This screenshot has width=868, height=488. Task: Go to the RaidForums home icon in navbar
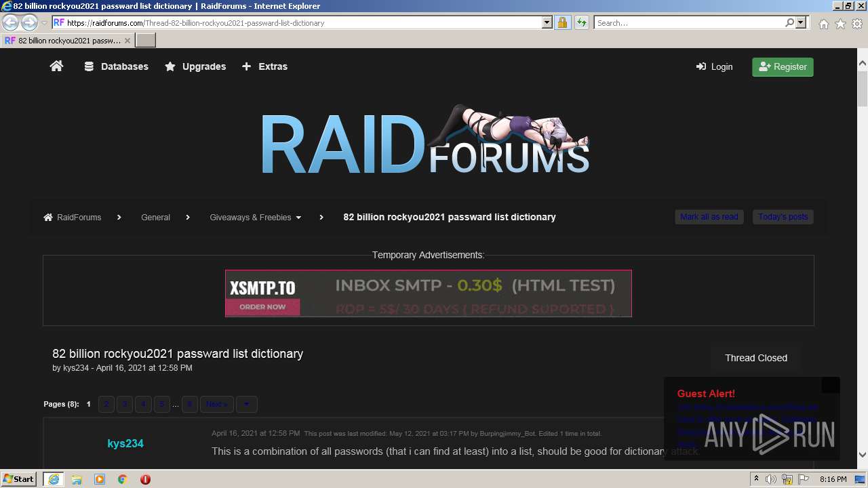tap(56, 66)
